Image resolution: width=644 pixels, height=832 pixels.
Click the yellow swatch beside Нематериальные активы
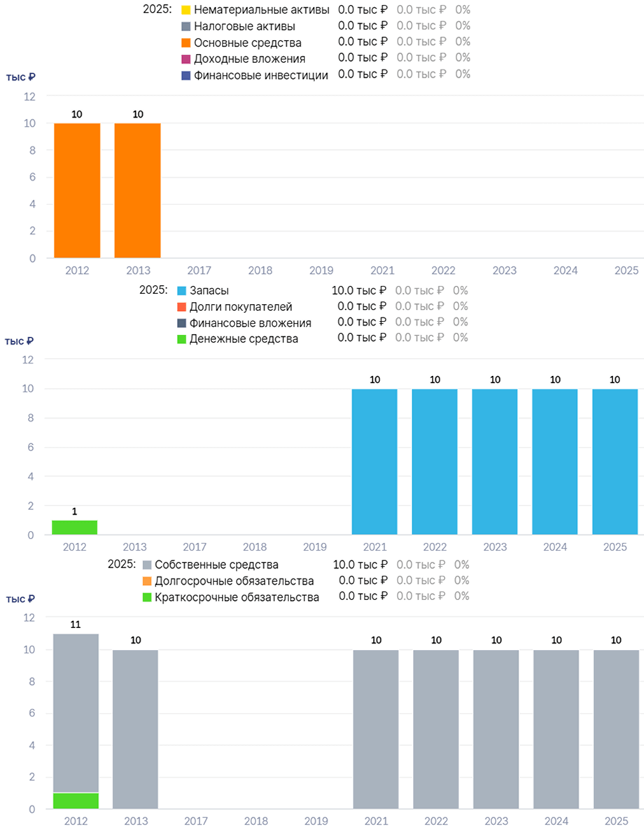[x=185, y=10]
